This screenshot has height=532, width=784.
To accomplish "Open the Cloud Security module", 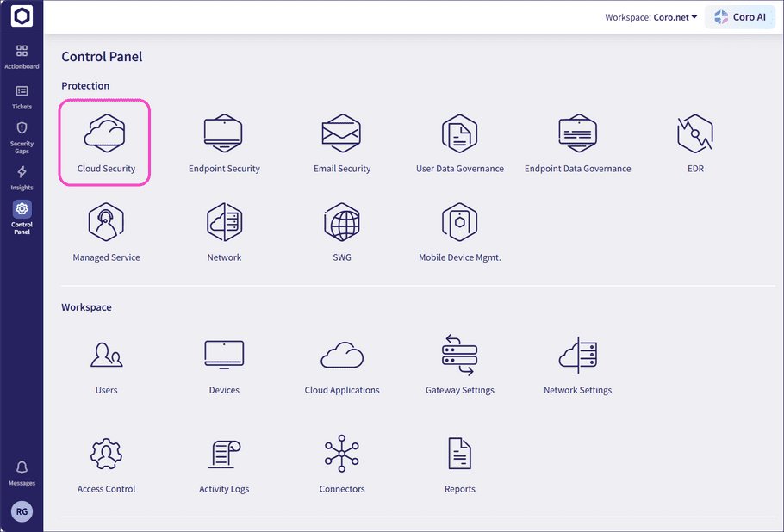I will click(x=104, y=142).
